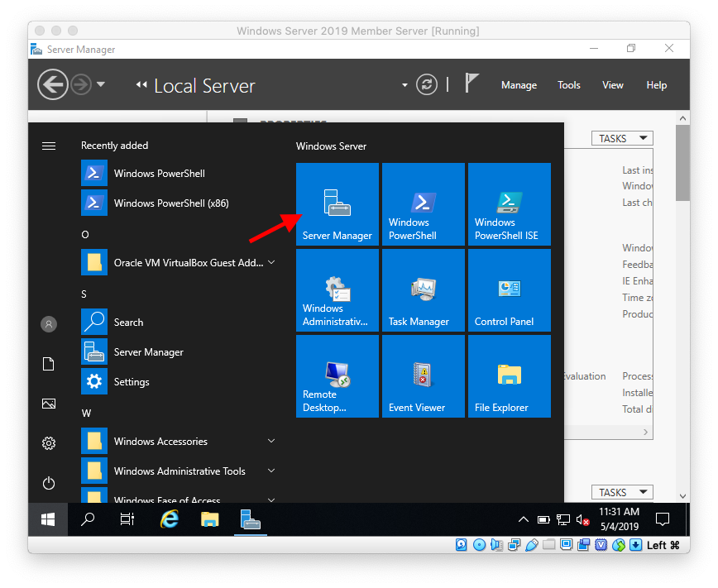This screenshot has width=718, height=588.
Task: Launch Windows PowerShell from the tiles
Action: pos(423,204)
